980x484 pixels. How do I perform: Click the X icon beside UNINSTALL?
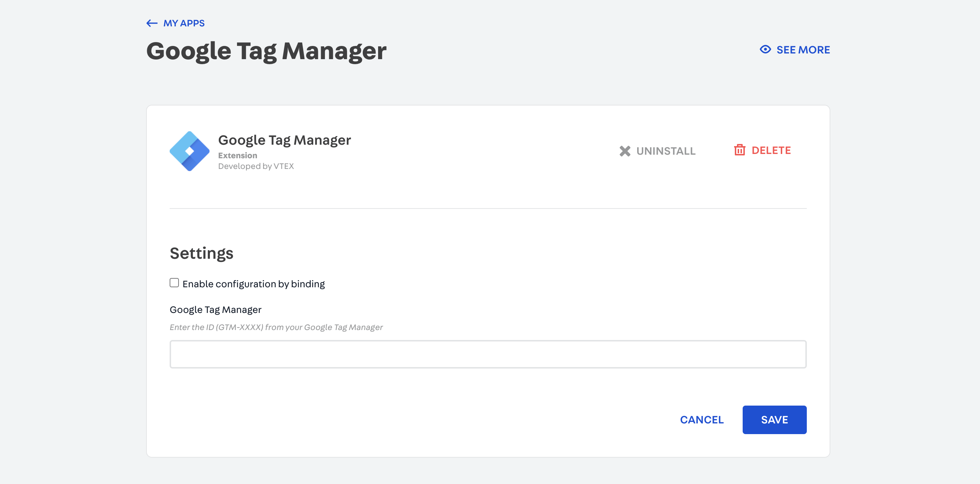point(625,151)
